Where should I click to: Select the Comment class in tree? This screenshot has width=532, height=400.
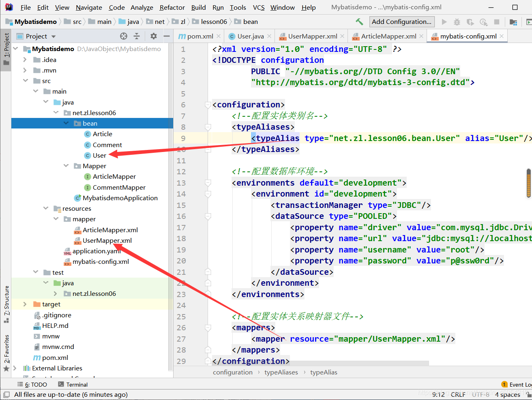tap(107, 145)
